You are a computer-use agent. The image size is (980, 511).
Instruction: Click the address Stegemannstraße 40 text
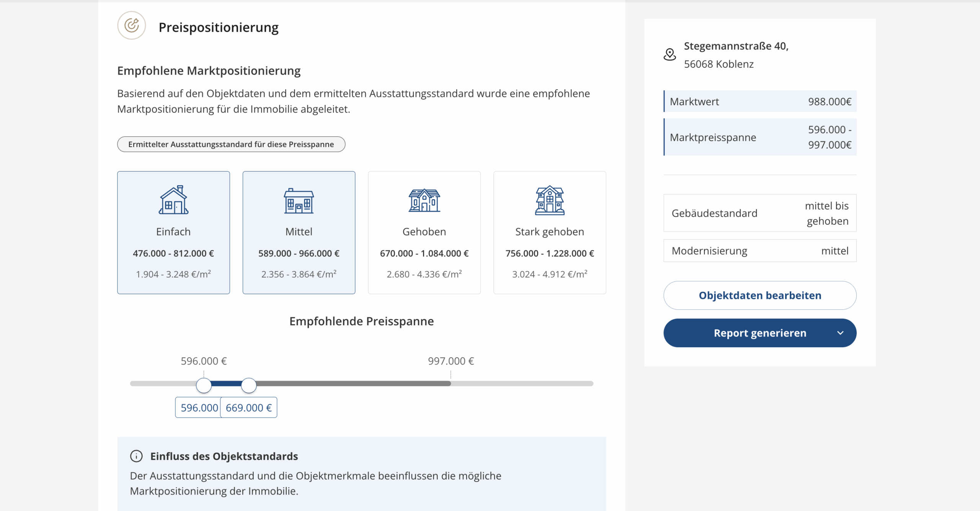(x=736, y=46)
